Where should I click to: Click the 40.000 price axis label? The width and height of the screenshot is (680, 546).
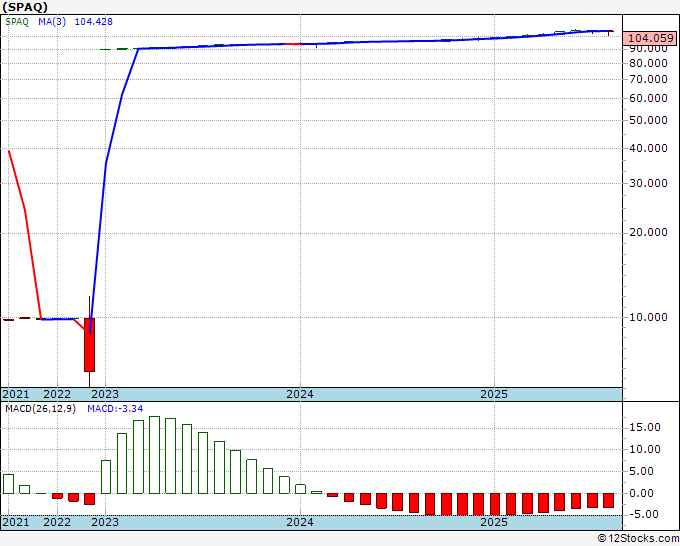click(x=648, y=148)
